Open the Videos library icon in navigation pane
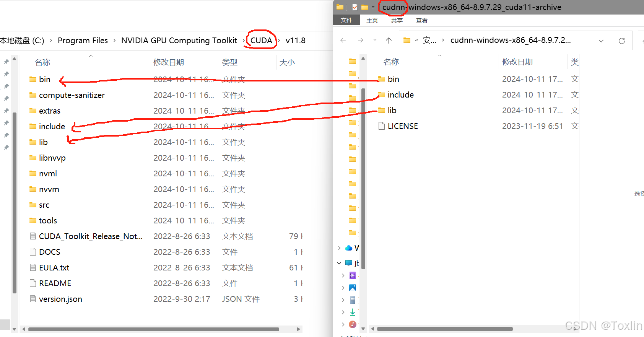Screen dimensions: 644x337 click(353, 275)
